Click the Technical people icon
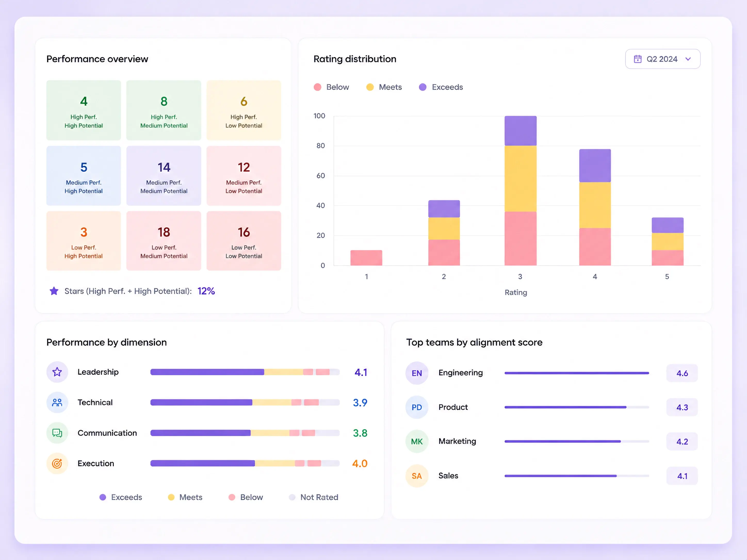Viewport: 747px width, 560px height. (57, 402)
